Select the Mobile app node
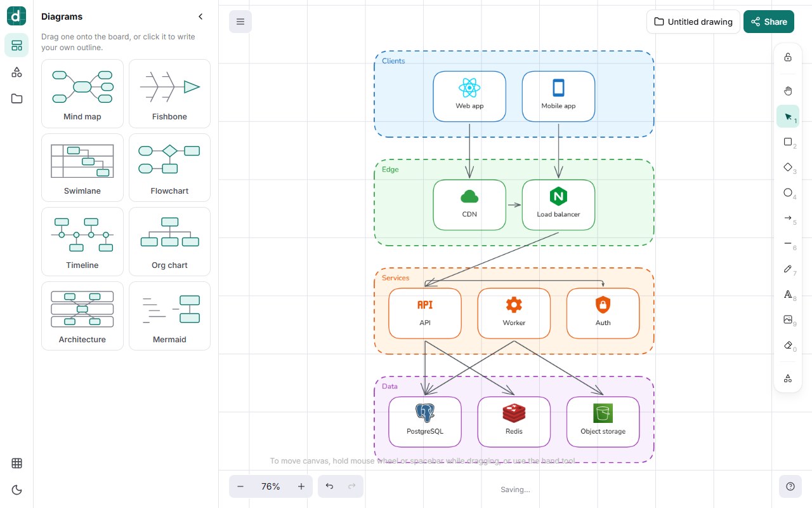The height and width of the screenshot is (508, 812). (x=558, y=97)
